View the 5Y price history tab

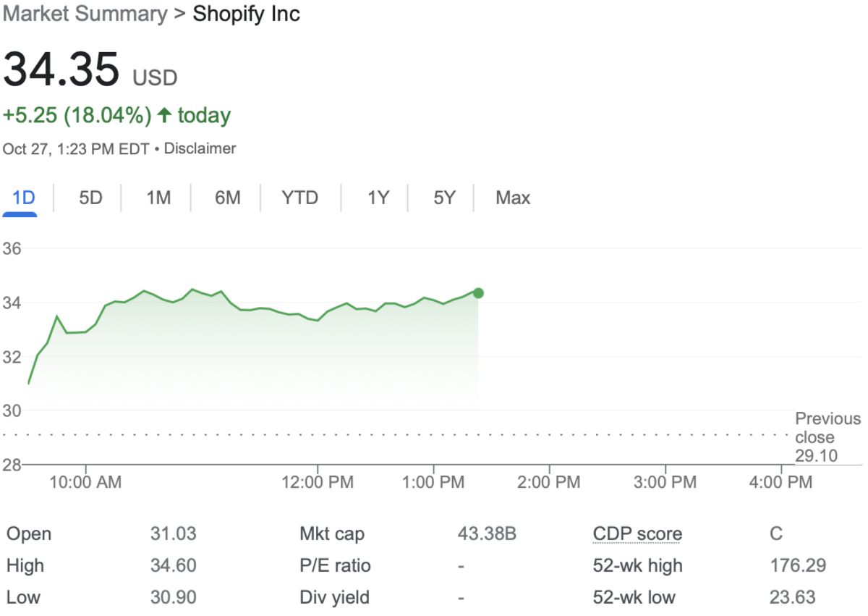pos(444,198)
